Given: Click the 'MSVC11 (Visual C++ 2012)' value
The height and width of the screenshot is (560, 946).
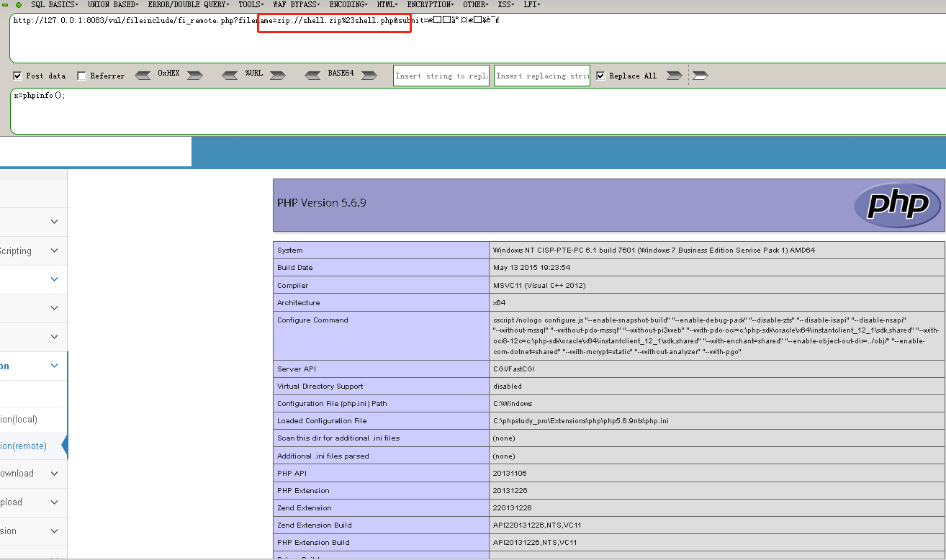Looking at the screenshot, I should pyautogui.click(x=539, y=286).
